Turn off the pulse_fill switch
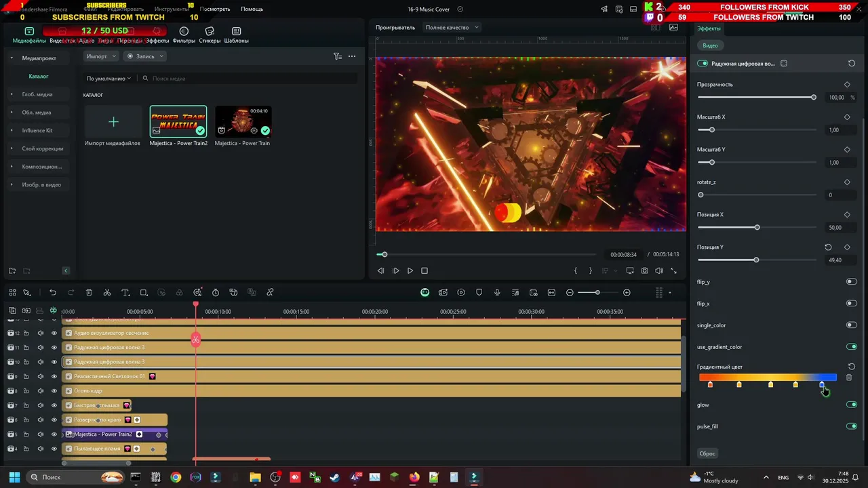868x488 pixels. [x=852, y=426]
